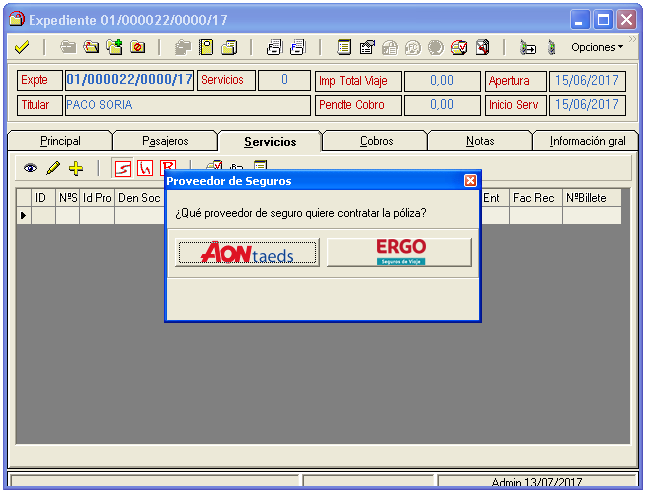Click the folder with red arrow icon
This screenshot has width=645, height=493.
91,47
